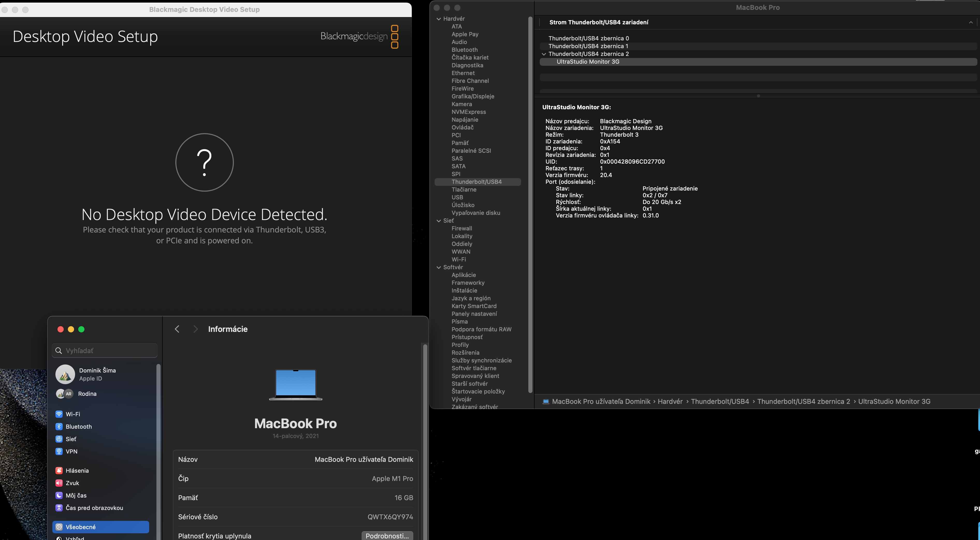Viewport: 980px width, 540px height.
Task: Select Inštalácie under Softvér
Action: click(x=464, y=290)
